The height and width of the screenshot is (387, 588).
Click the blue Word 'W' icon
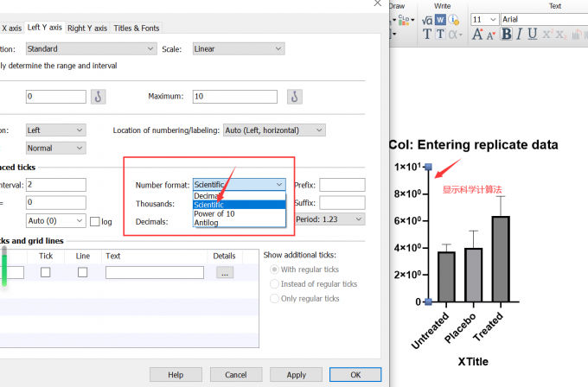point(440,19)
